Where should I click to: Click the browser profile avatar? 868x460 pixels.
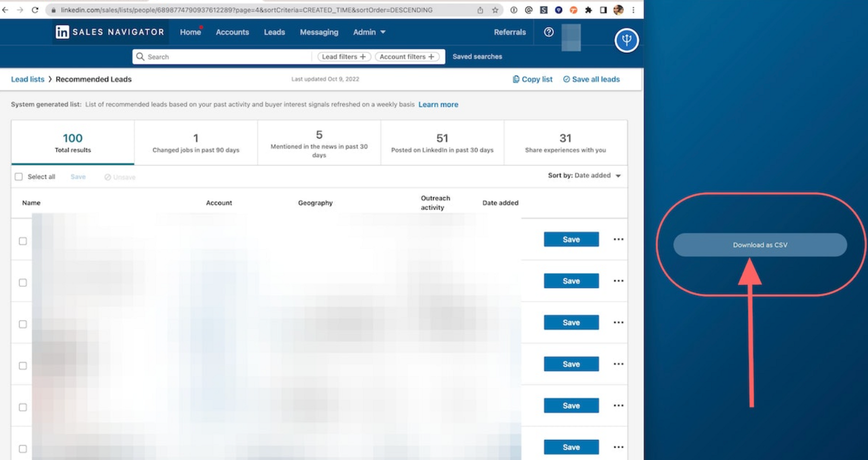point(618,10)
